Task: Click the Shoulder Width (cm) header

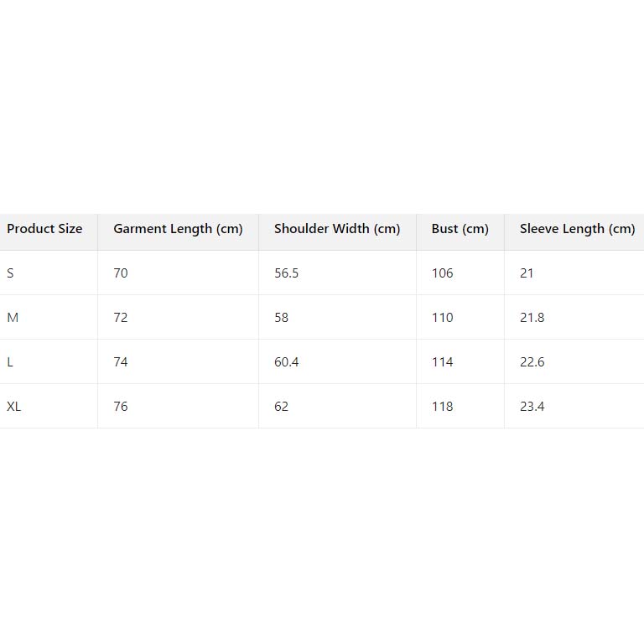Action: pyautogui.click(x=337, y=229)
